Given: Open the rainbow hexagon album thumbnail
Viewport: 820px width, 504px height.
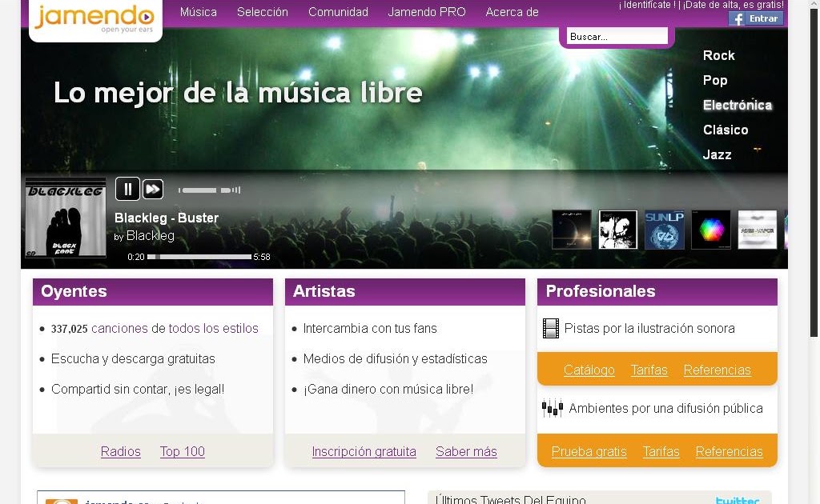Looking at the screenshot, I should click(711, 230).
